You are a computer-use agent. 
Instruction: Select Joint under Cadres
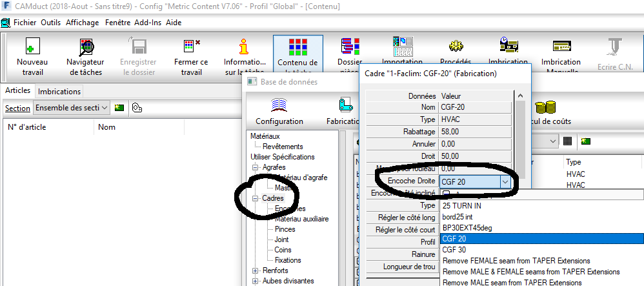[281, 240]
